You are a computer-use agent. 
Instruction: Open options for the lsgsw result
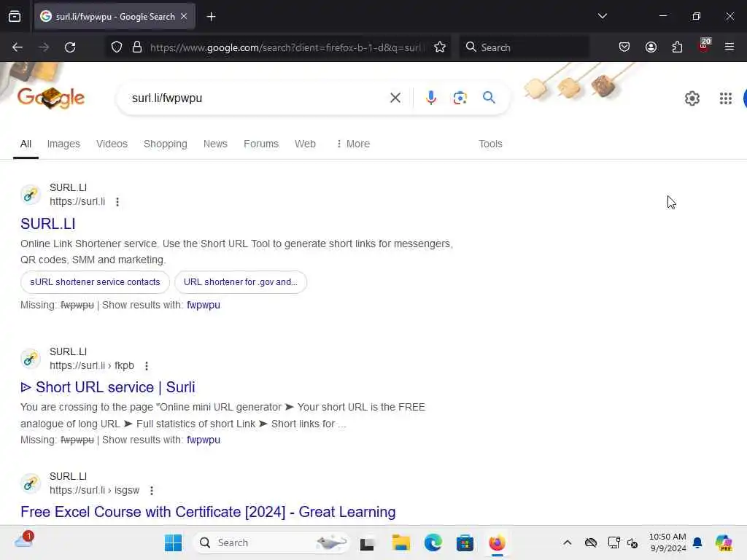coord(152,491)
